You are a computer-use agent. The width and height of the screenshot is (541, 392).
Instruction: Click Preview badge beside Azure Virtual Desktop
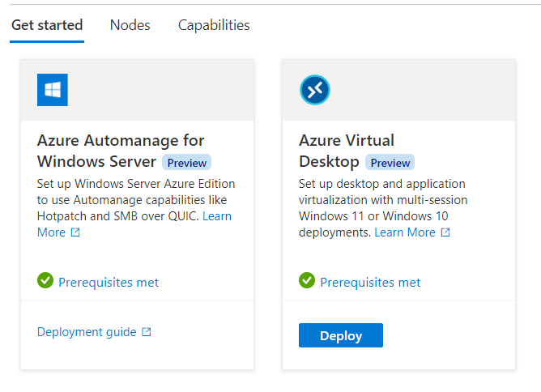(x=390, y=163)
